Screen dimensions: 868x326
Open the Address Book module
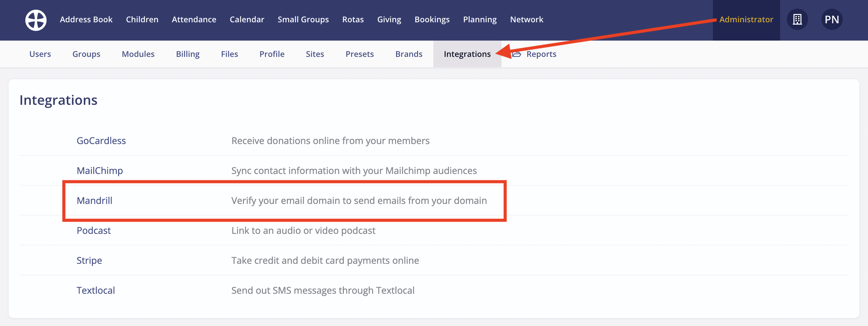86,20
